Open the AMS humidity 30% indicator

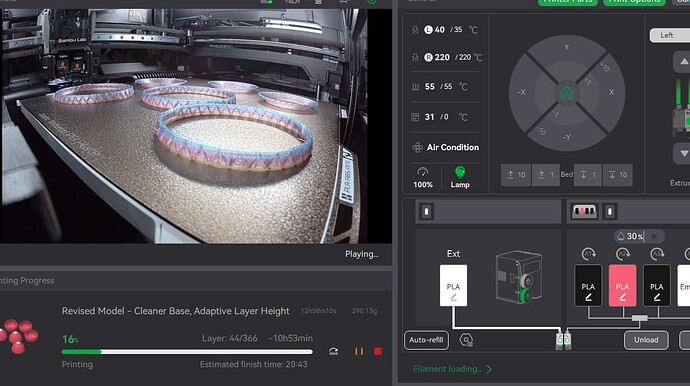tap(639, 236)
